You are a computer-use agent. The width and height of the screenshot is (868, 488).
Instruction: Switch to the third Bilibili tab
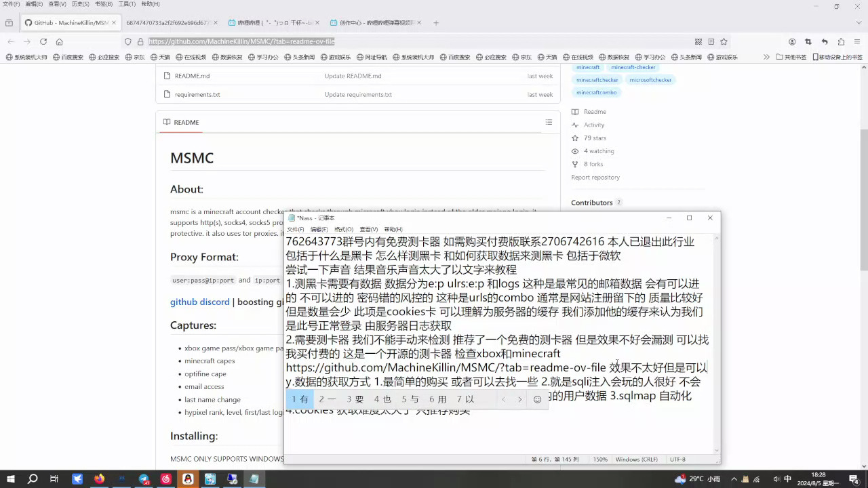(273, 22)
